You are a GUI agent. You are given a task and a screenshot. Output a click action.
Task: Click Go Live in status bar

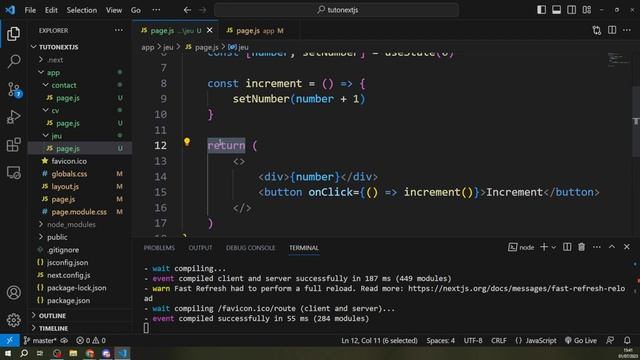point(581,340)
